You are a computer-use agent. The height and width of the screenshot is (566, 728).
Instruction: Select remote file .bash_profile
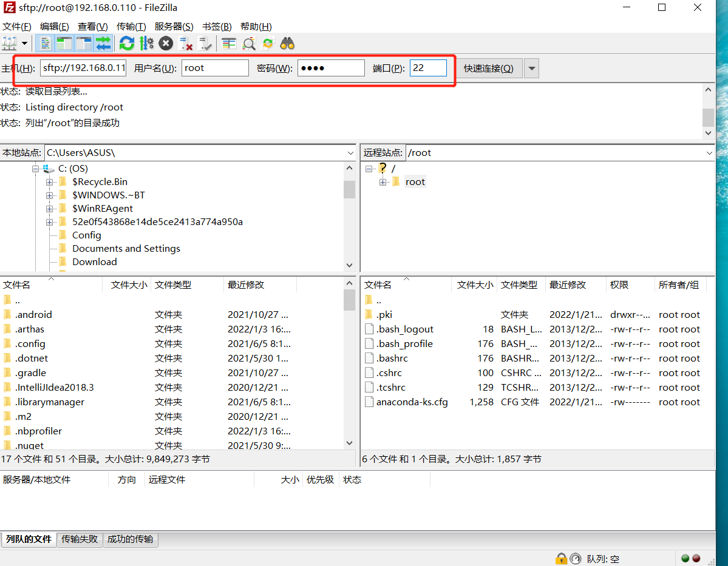point(404,344)
